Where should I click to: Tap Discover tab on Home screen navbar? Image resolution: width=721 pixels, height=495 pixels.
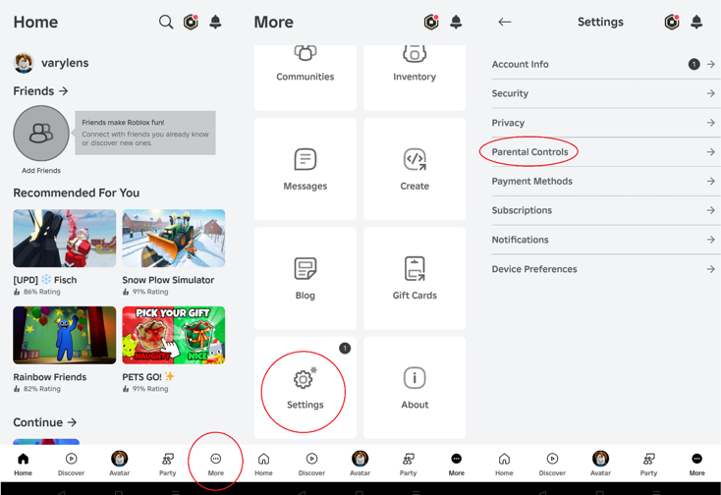click(x=71, y=463)
